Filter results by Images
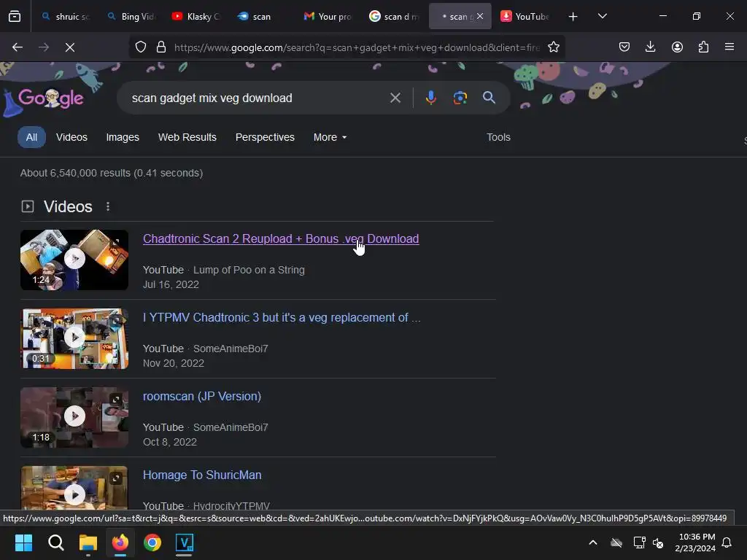 tap(123, 137)
